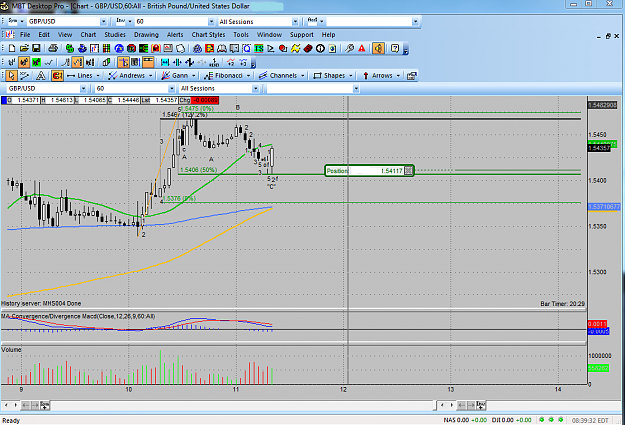Close the Position 1.54117 label box

click(x=408, y=171)
